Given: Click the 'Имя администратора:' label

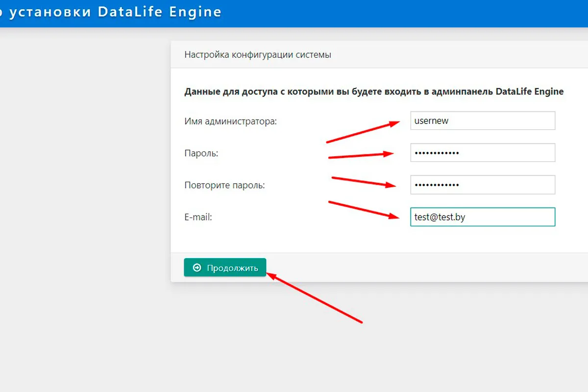Looking at the screenshot, I should click(230, 122).
